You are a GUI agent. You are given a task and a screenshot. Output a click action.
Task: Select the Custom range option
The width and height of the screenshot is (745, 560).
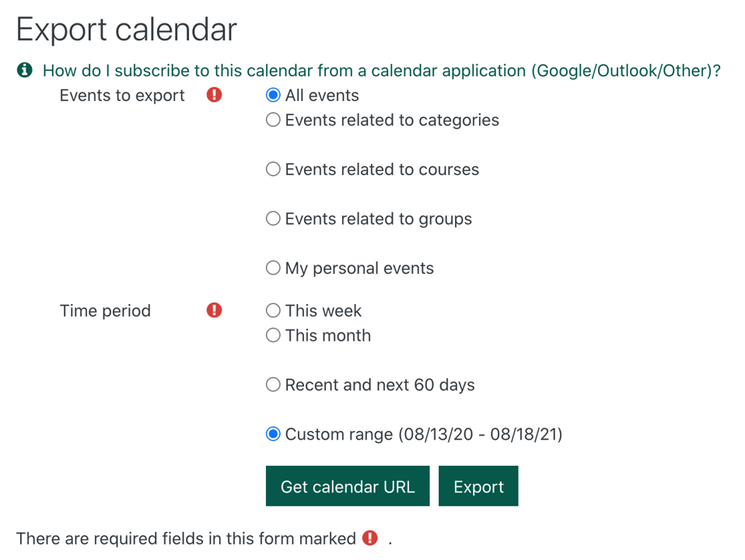[273, 434]
